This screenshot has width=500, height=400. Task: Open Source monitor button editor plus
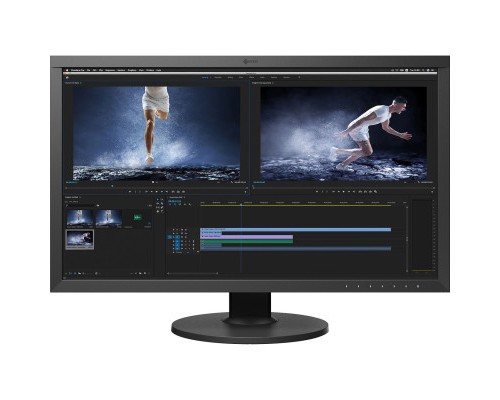tap(245, 192)
